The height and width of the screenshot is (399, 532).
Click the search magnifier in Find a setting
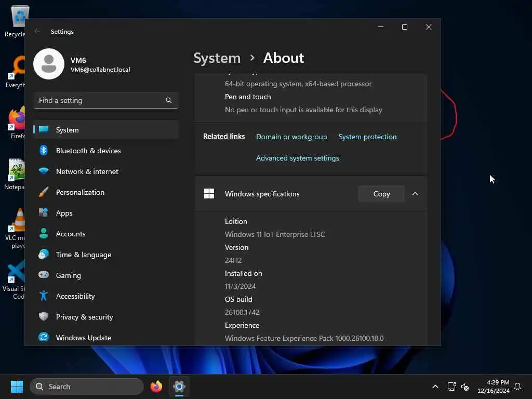tap(169, 100)
